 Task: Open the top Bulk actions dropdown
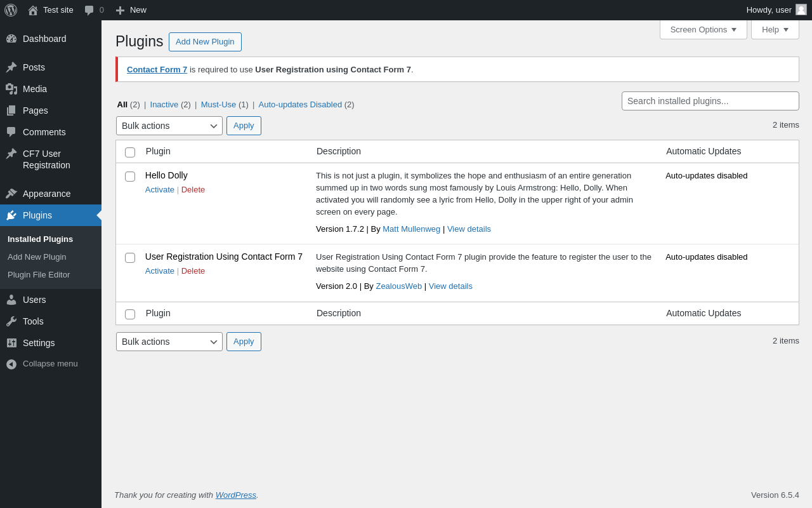[x=169, y=126]
